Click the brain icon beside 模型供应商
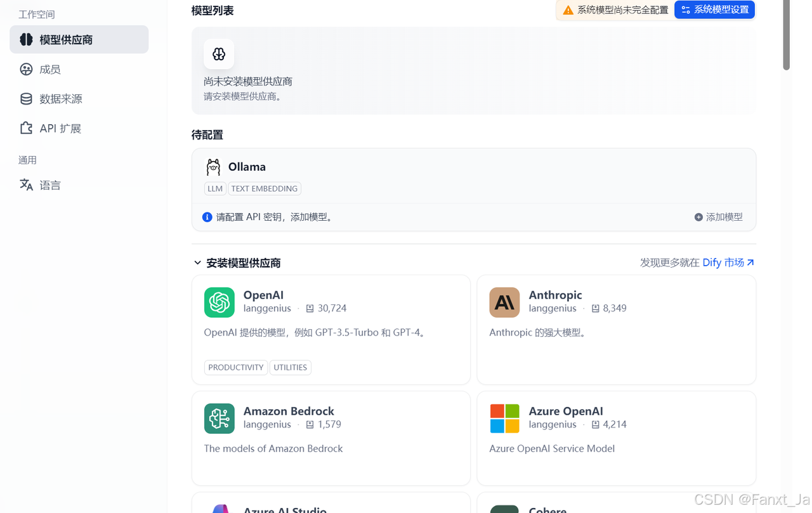 [26, 39]
